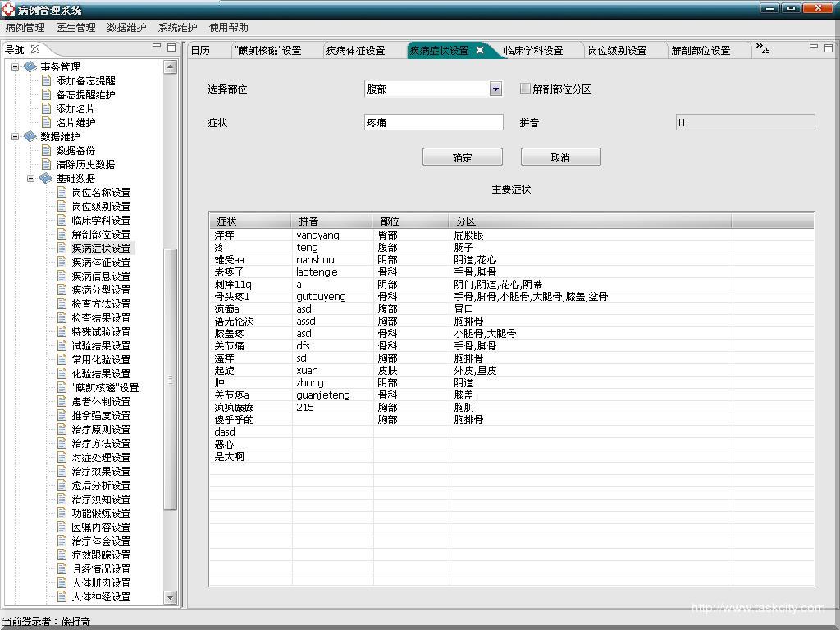Collapse the 事务管理 tree node
The height and width of the screenshot is (630, 840).
click(15, 66)
